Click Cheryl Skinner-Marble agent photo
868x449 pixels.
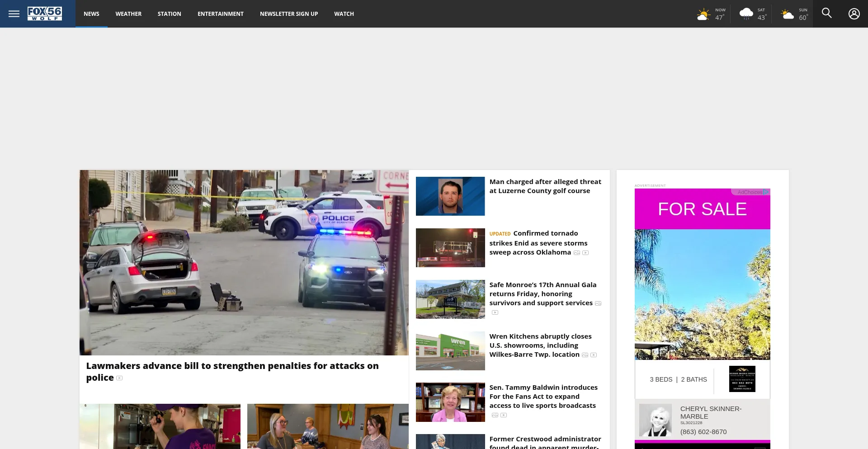[656, 420]
